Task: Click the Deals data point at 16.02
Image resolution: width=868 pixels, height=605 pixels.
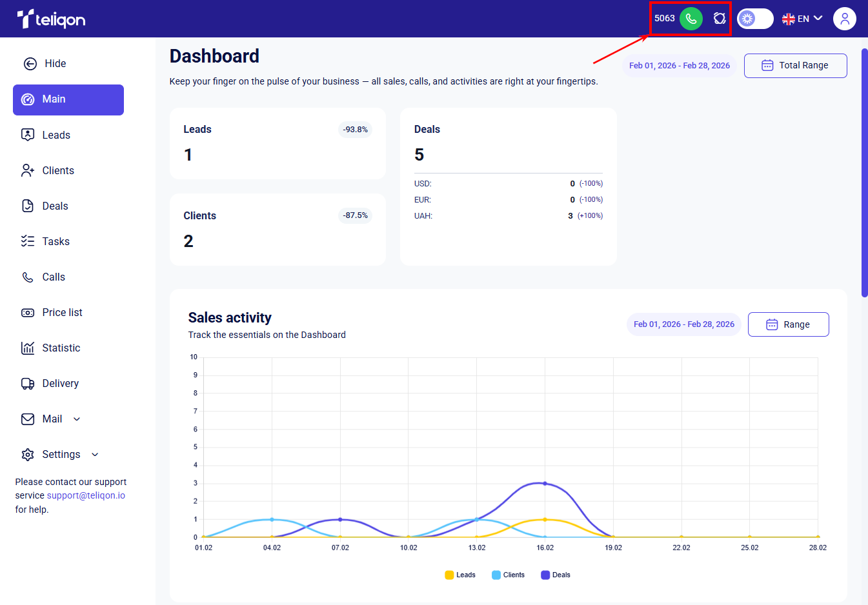Action: pyautogui.click(x=545, y=483)
